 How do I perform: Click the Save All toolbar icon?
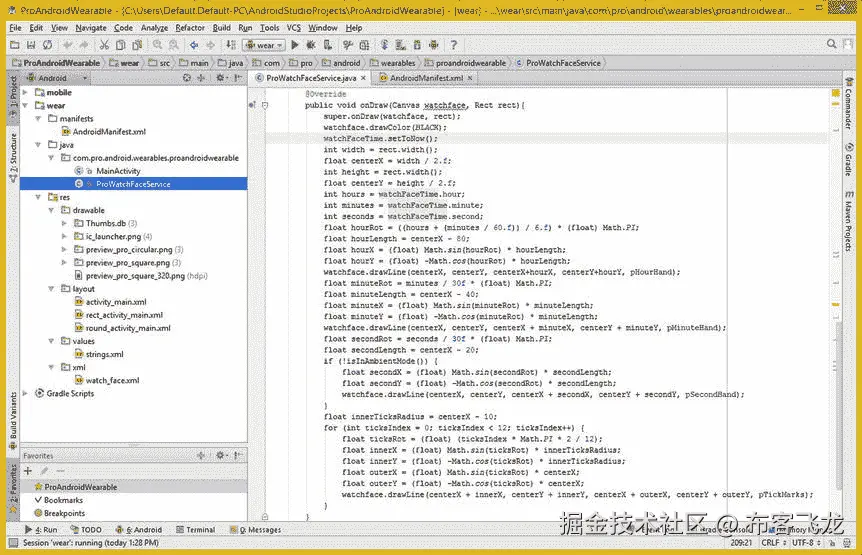tap(31, 45)
